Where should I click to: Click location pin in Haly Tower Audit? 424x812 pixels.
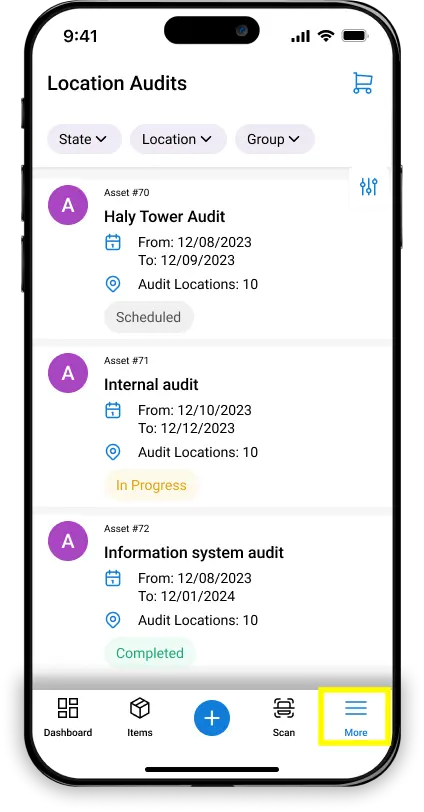tap(113, 284)
